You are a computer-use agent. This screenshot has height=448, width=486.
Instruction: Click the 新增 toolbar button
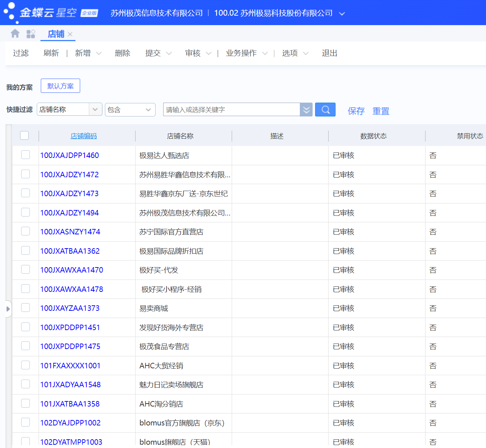(83, 53)
